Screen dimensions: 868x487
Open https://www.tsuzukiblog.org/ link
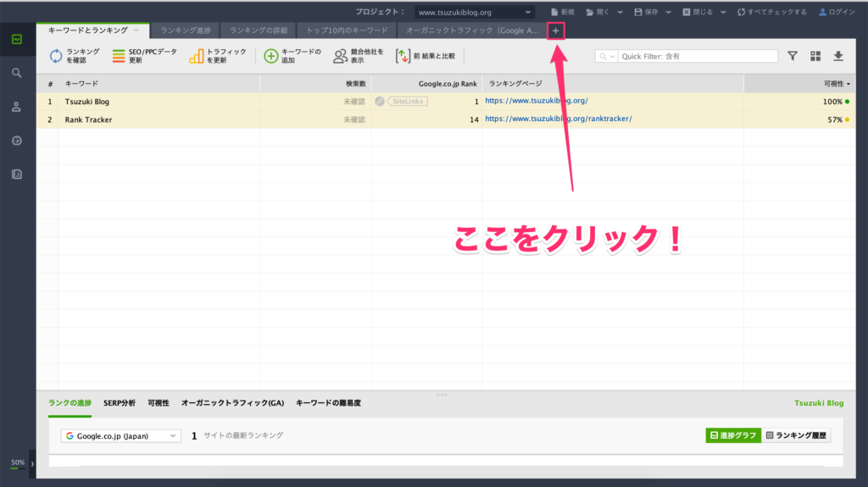537,101
